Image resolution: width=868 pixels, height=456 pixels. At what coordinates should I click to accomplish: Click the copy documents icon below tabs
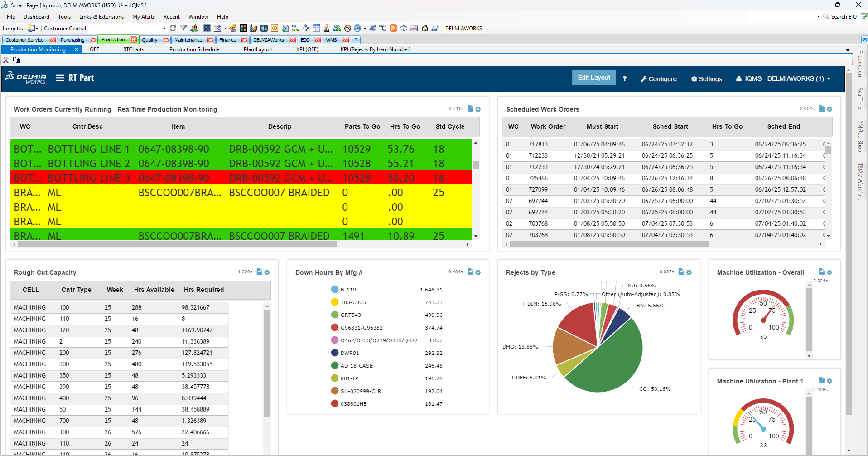point(16,60)
